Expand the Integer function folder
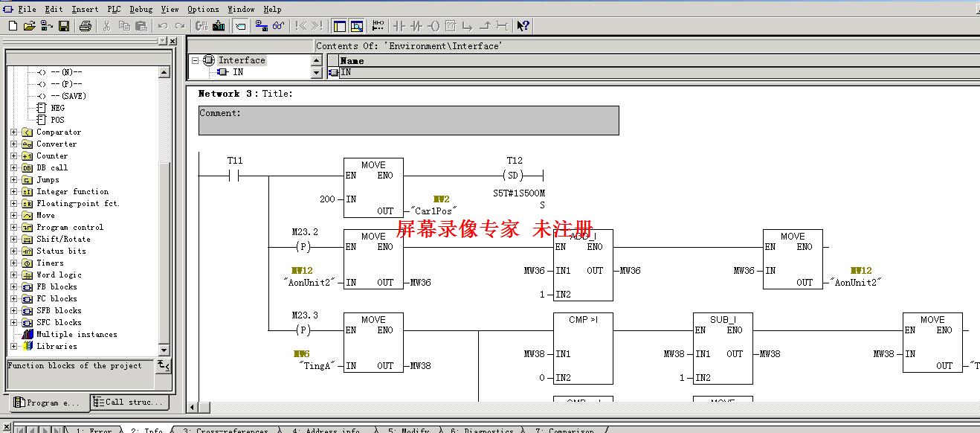Image resolution: width=980 pixels, height=433 pixels. (14, 192)
